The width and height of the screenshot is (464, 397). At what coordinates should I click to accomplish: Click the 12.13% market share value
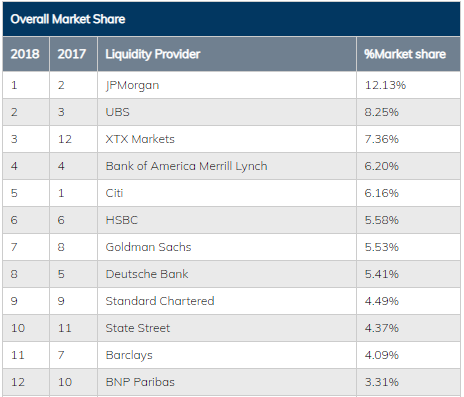pyautogui.click(x=385, y=85)
